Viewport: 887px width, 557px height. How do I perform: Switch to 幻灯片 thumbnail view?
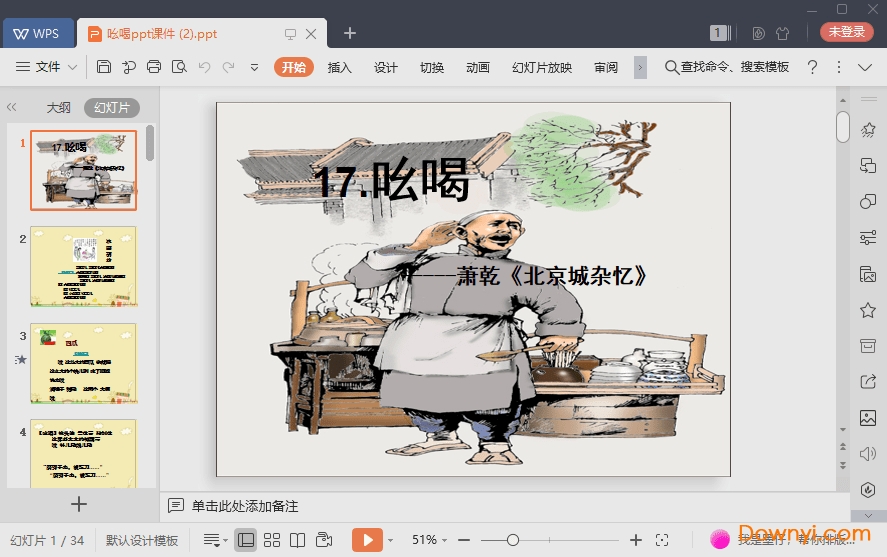point(112,107)
